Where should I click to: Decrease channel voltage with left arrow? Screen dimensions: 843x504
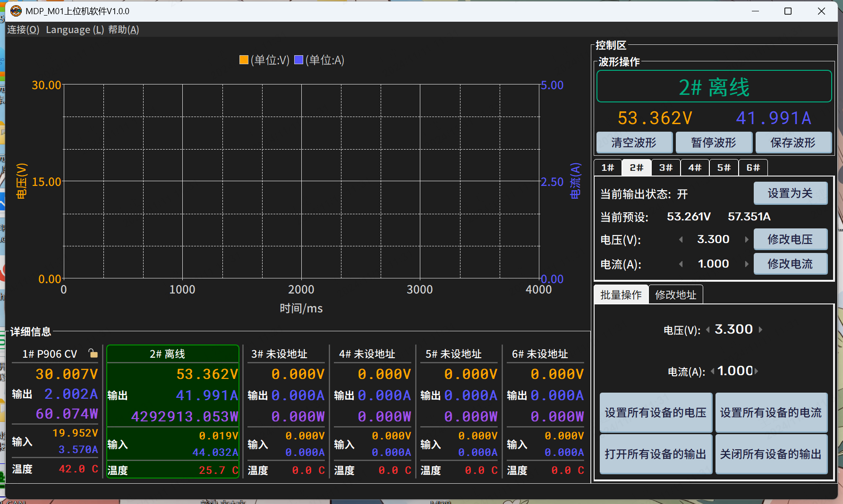pyautogui.click(x=681, y=240)
